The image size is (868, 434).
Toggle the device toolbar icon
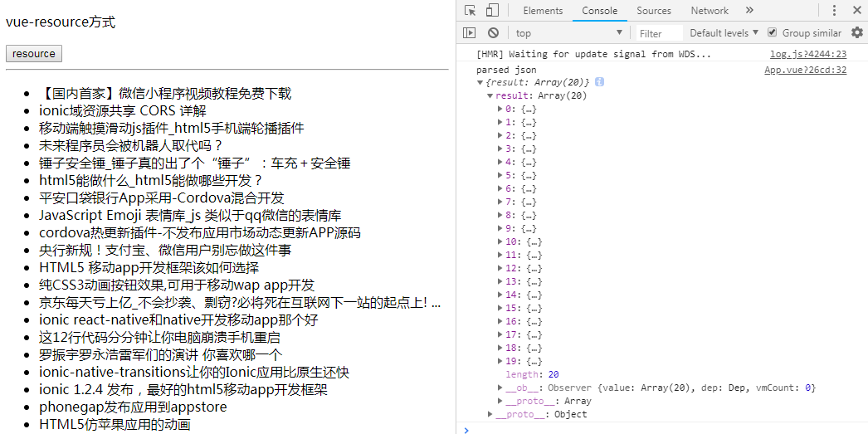coord(491,11)
